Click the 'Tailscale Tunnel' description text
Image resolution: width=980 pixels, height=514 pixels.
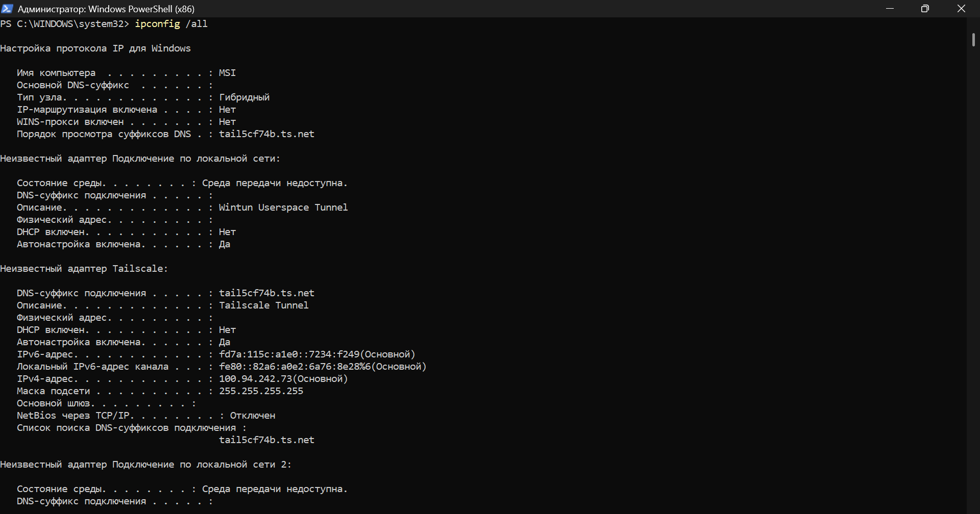pyautogui.click(x=263, y=305)
